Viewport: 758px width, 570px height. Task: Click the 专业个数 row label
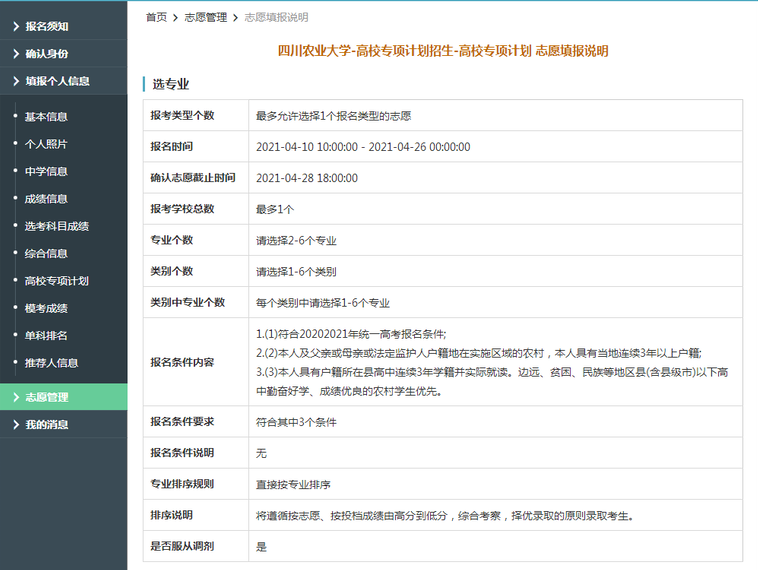[x=172, y=240]
